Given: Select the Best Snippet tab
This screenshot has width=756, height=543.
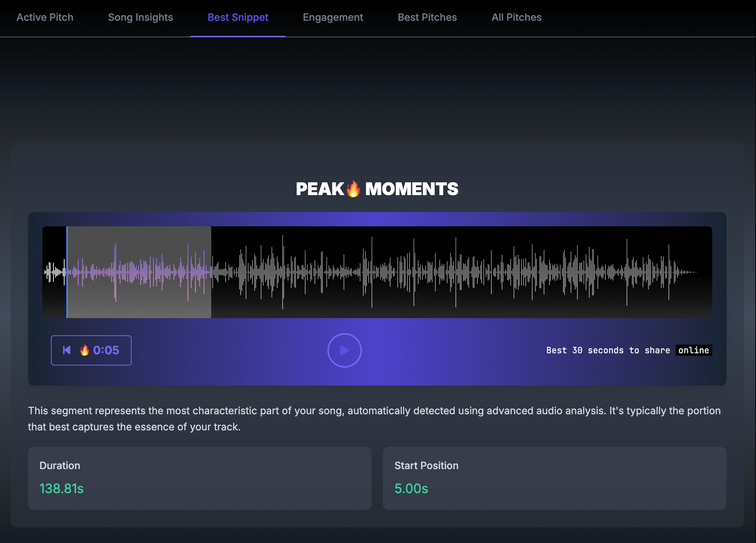Looking at the screenshot, I should (x=238, y=17).
